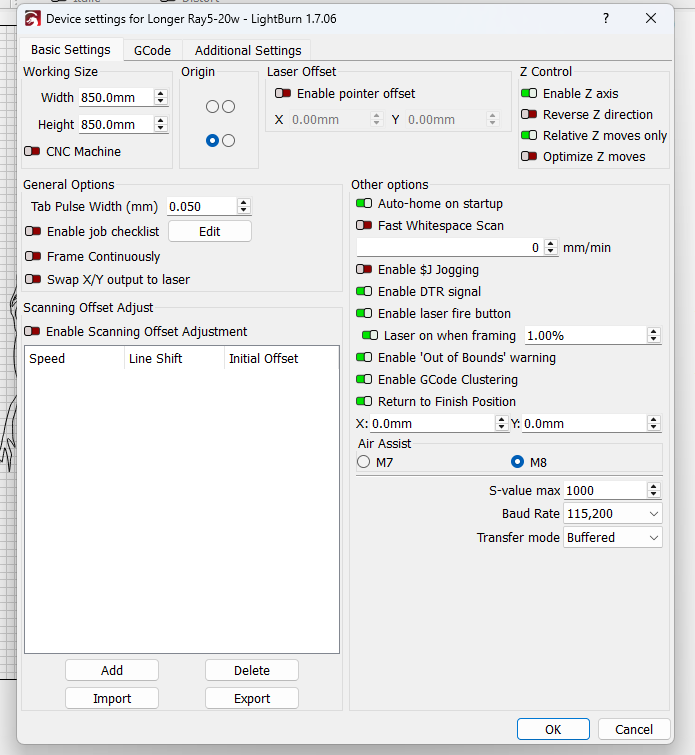This screenshot has width=695, height=755.
Task: Toggle Swap X/Y output to laser
Action: click(x=33, y=279)
